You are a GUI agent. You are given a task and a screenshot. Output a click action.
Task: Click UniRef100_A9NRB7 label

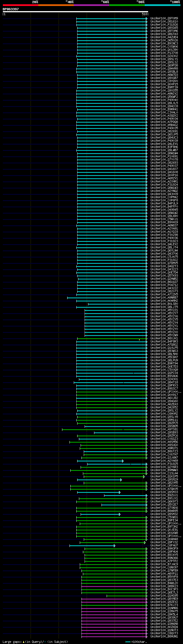[x=164, y=298]
